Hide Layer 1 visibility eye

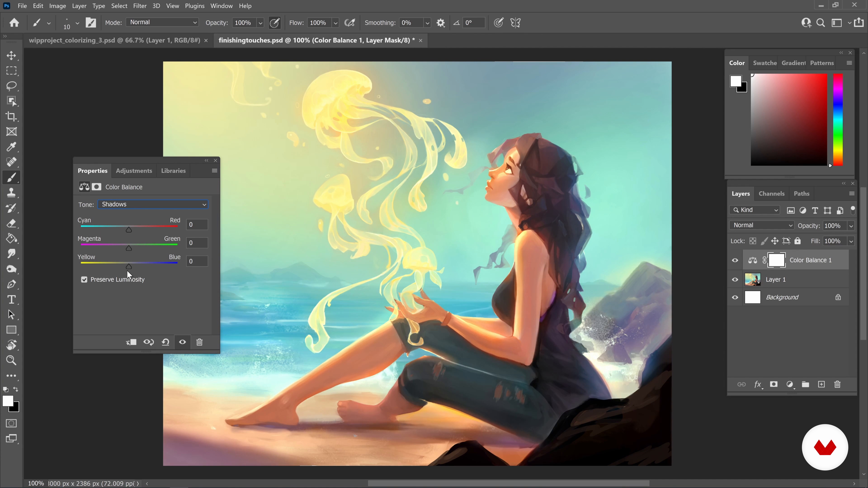pos(735,279)
